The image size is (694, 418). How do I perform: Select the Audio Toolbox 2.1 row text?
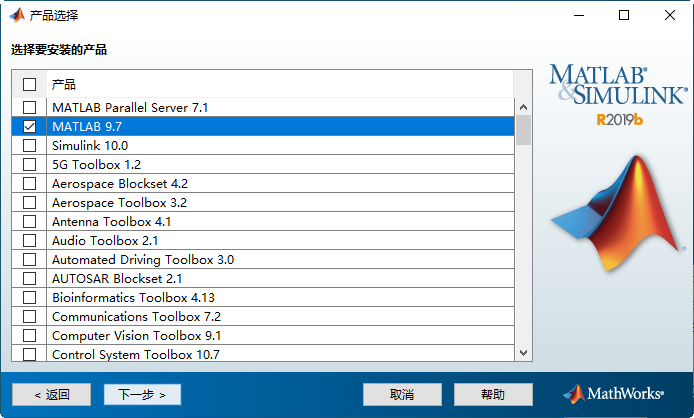point(105,241)
